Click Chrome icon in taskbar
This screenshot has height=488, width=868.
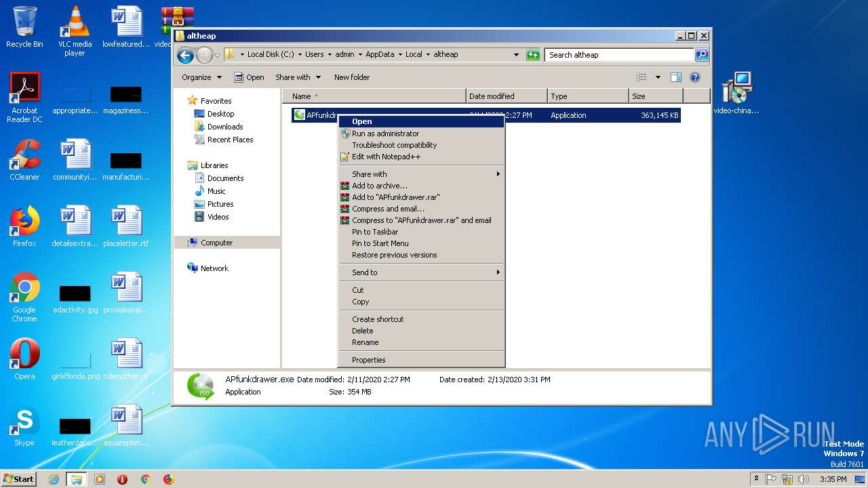click(145, 479)
